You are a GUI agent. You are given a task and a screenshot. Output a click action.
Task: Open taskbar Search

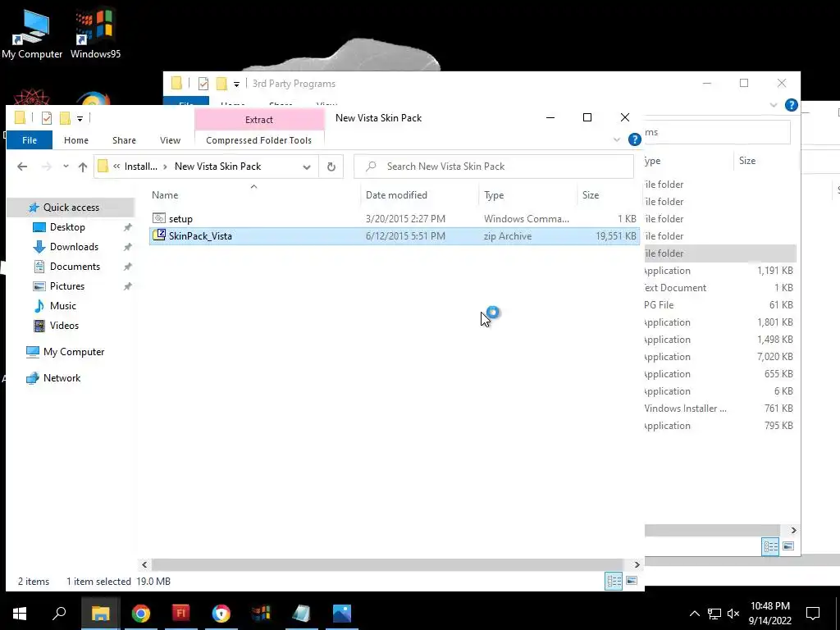click(59, 614)
